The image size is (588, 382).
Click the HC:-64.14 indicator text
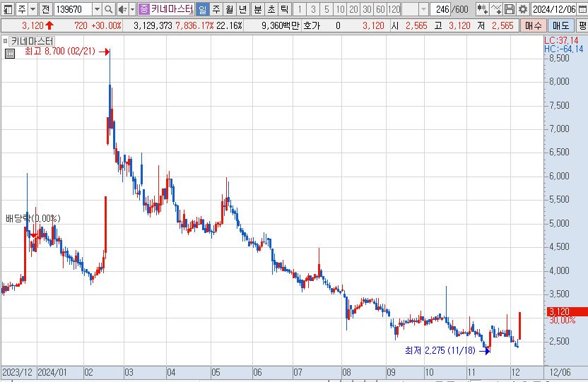point(564,49)
